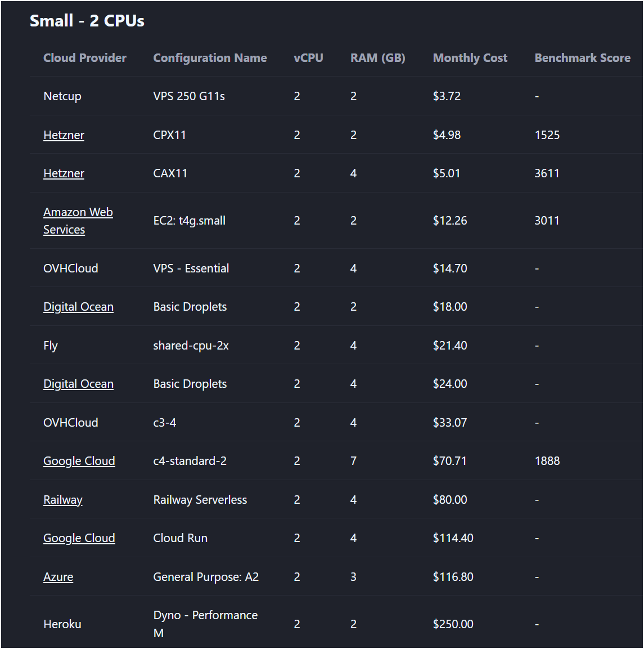644x649 pixels.
Task: Sort by the Monthly Cost column
Action: (x=470, y=57)
